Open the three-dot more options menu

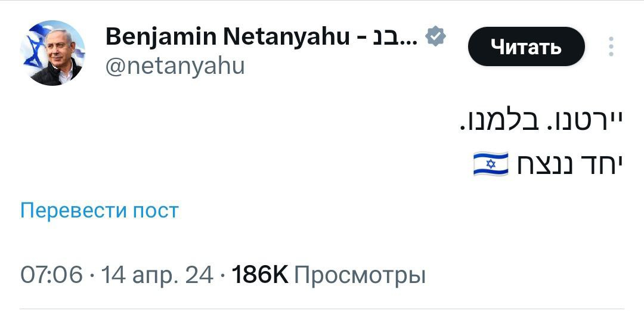tap(611, 46)
